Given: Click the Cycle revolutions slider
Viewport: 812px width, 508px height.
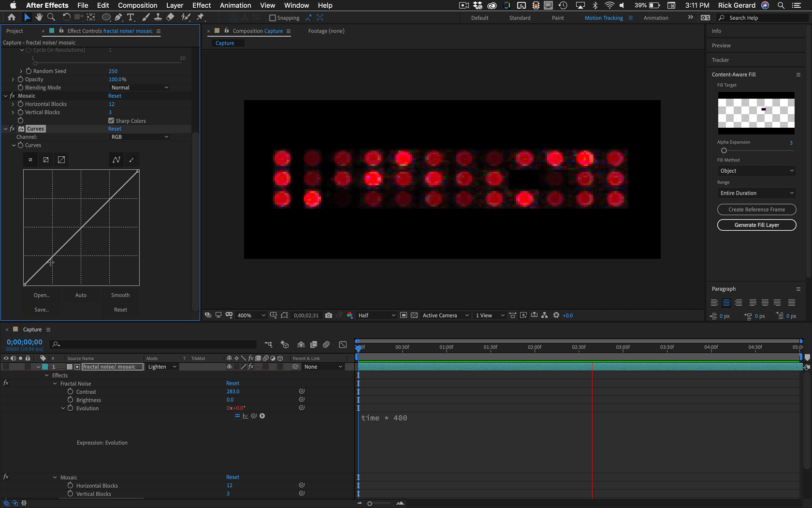Looking at the screenshot, I should pos(35,63).
